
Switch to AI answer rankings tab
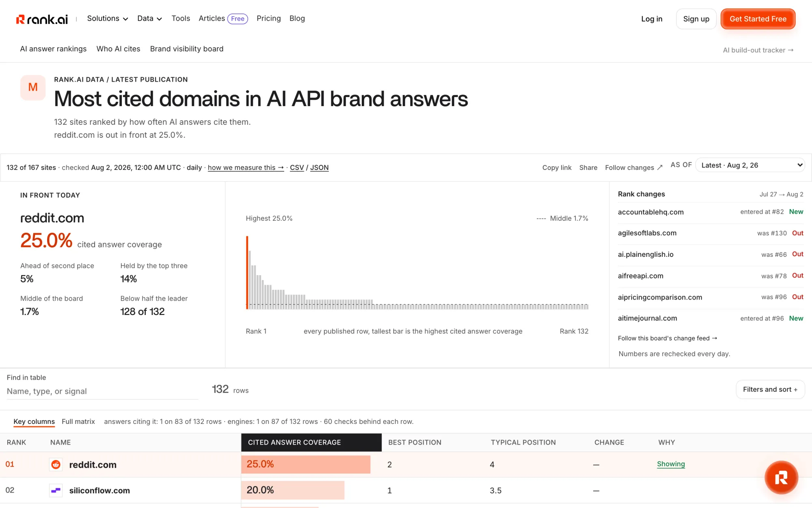(x=53, y=49)
